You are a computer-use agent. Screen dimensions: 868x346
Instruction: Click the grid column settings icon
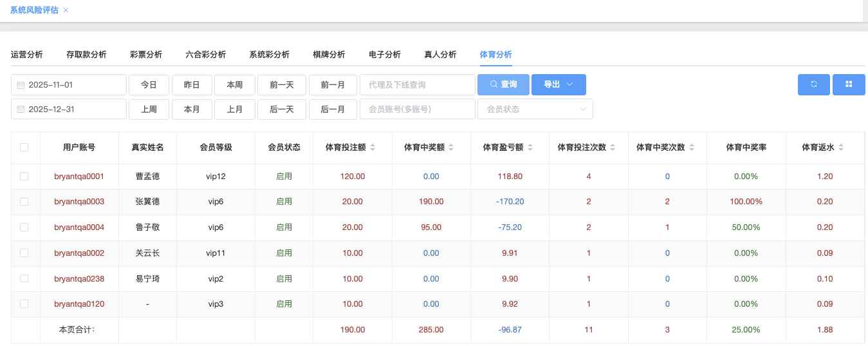coord(848,84)
